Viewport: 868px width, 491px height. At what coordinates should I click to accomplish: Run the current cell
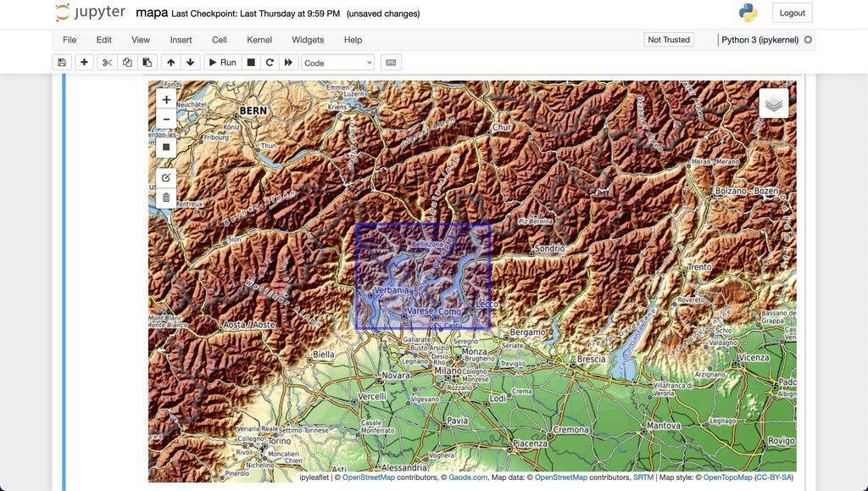[x=222, y=63]
